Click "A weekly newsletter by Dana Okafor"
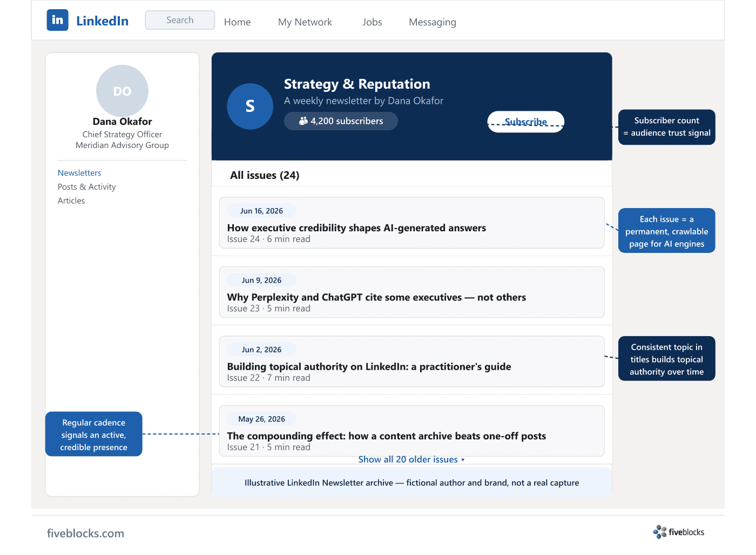Screen dimensions: 756x555 tap(363, 101)
